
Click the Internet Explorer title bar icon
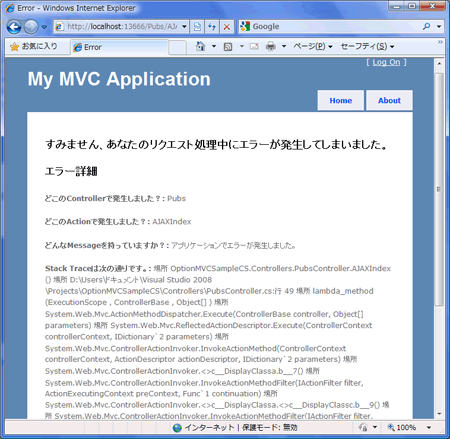pyautogui.click(x=10, y=8)
